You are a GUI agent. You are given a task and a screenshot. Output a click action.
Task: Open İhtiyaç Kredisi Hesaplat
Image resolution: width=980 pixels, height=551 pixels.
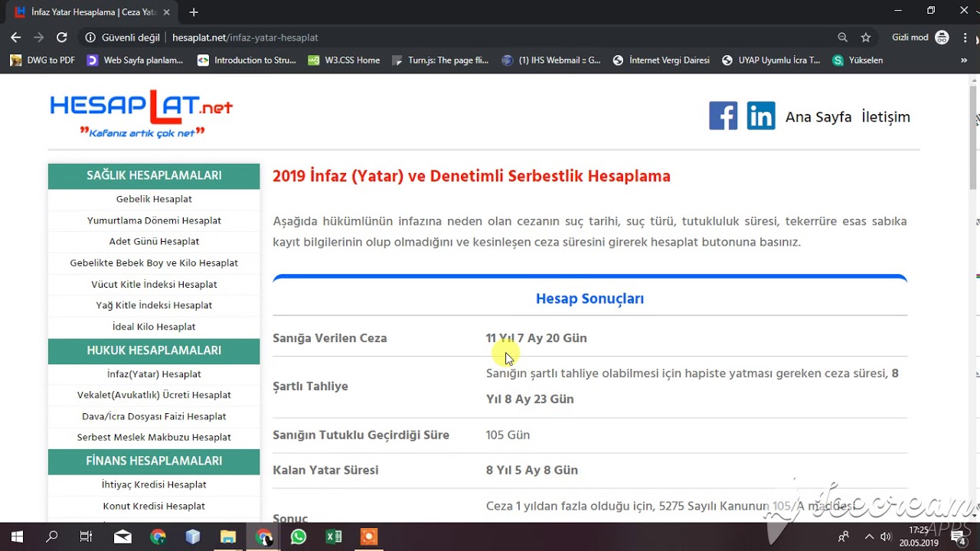coord(154,484)
